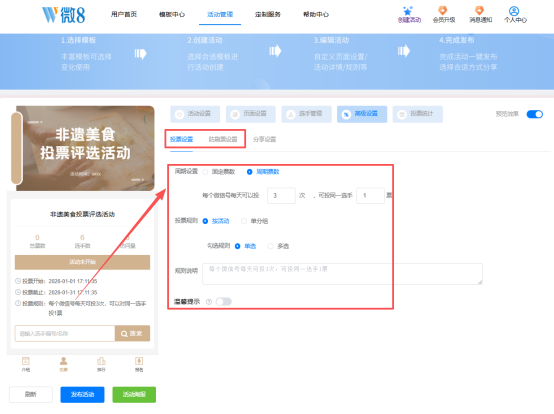Click the daily votes field showing 3
The image size is (554, 414).
281,195
